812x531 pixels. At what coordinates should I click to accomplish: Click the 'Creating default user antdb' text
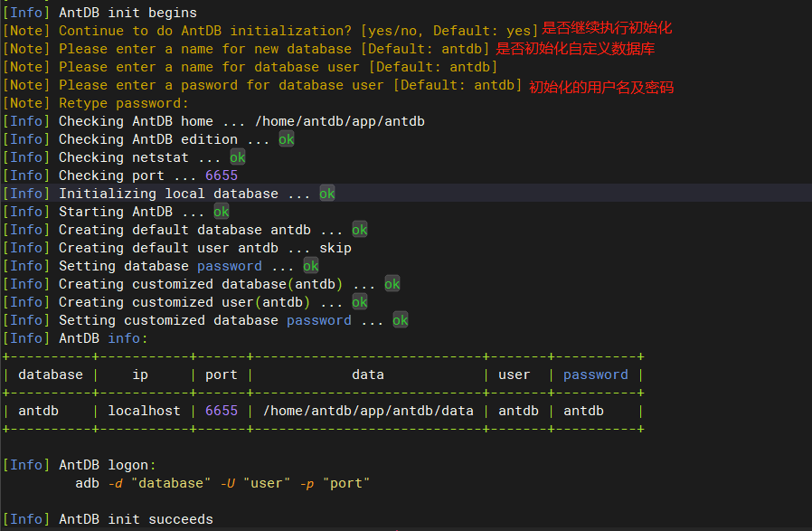[x=168, y=248]
